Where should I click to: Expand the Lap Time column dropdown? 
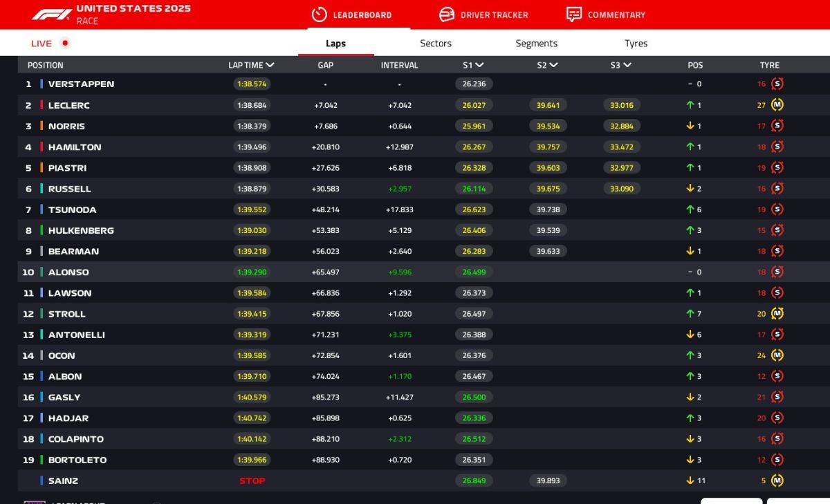click(270, 65)
